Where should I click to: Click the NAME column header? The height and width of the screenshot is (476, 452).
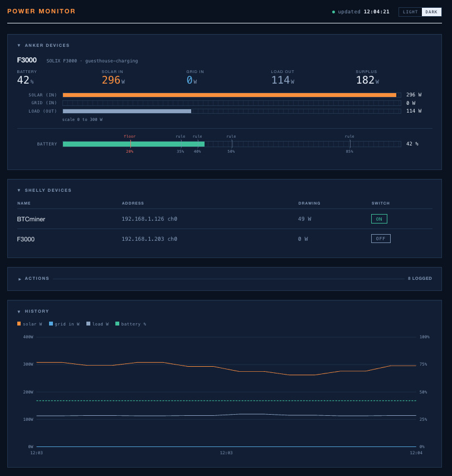[24, 203]
